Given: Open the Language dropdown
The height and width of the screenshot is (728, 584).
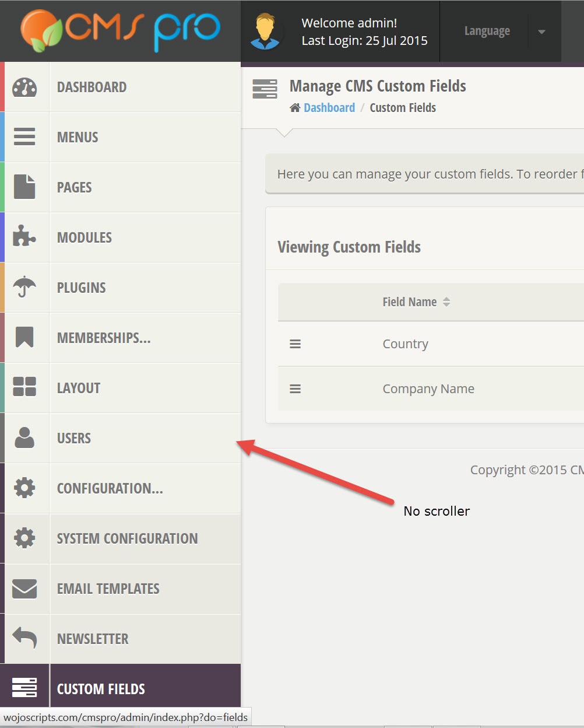Looking at the screenshot, I should 487,31.
